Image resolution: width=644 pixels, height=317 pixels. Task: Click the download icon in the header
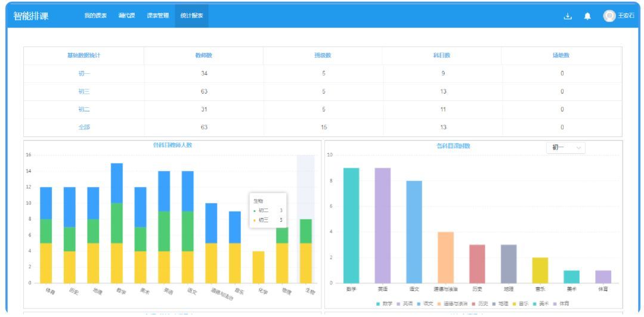(x=568, y=17)
